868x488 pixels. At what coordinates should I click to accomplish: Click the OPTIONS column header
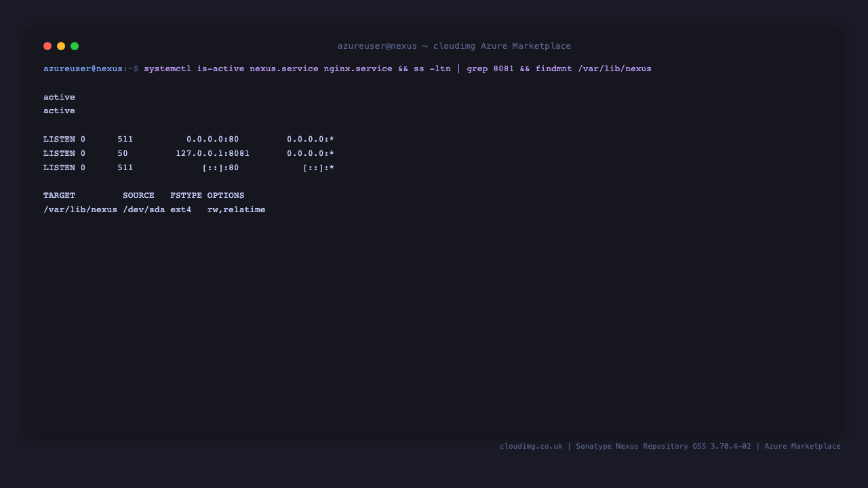point(226,195)
